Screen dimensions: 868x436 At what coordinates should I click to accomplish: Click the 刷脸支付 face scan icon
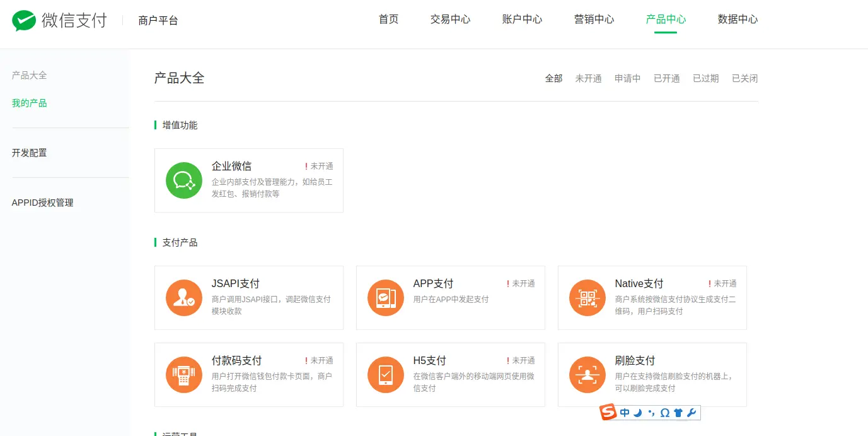(x=587, y=375)
